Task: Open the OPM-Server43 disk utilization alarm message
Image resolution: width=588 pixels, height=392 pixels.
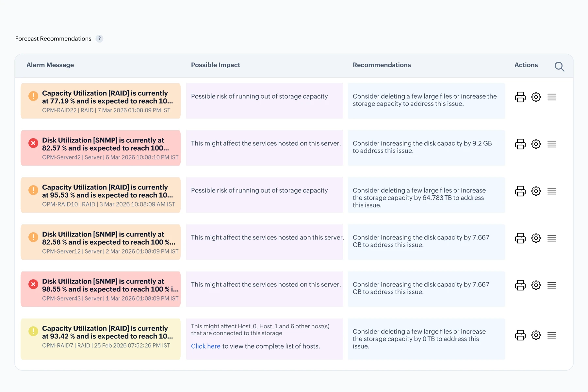Action: click(x=110, y=285)
